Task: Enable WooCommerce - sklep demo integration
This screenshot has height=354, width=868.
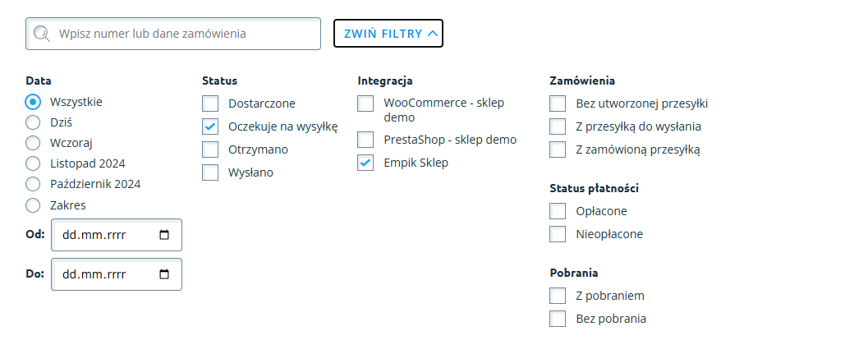Action: (x=365, y=103)
